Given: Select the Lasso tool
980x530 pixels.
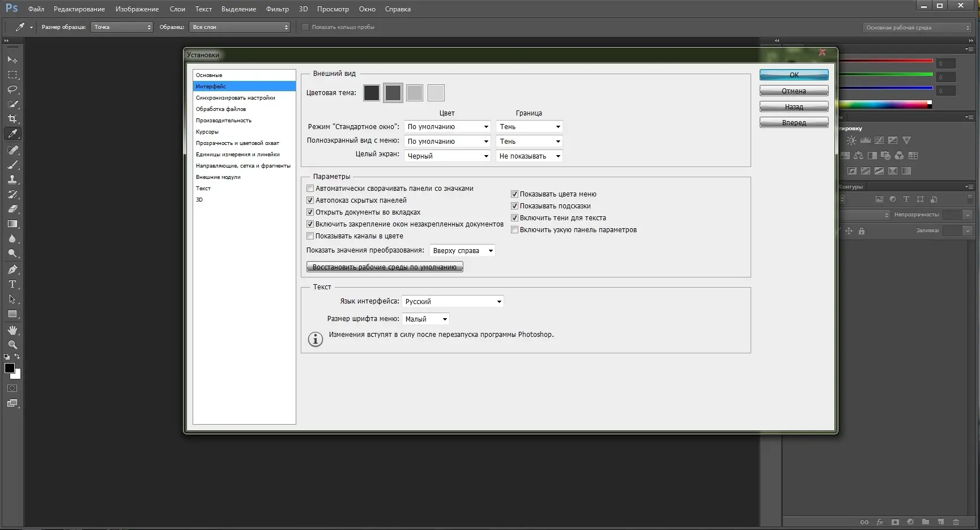Looking at the screenshot, I should click(12, 89).
